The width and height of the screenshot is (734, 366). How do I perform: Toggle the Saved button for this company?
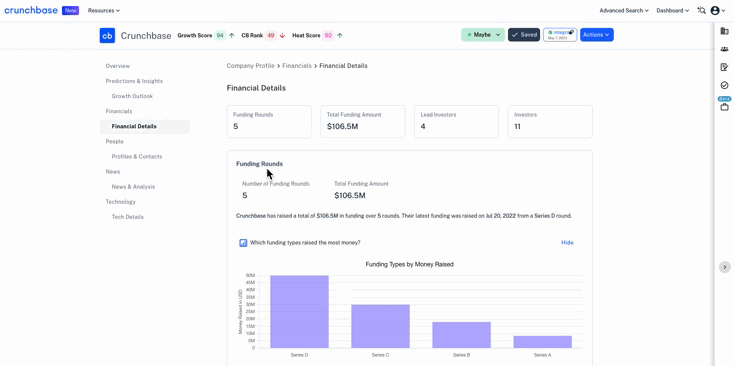click(524, 35)
